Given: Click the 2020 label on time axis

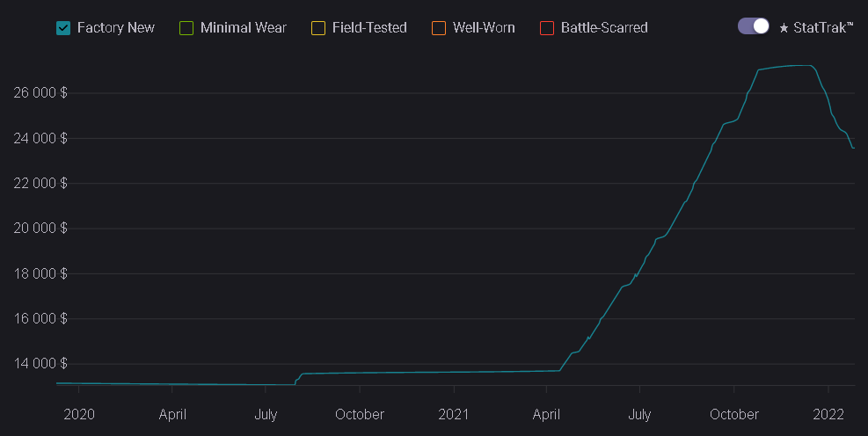Looking at the screenshot, I should pyautogui.click(x=79, y=414).
